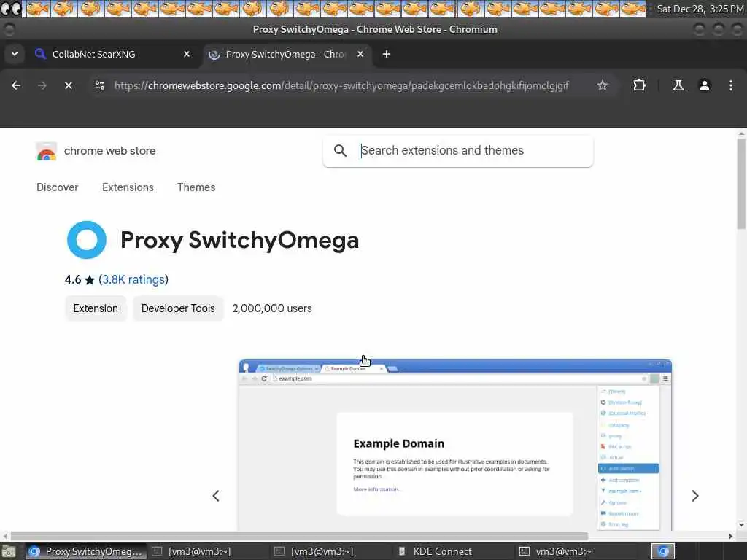Open a new tab
747x560 pixels.
[387, 54]
